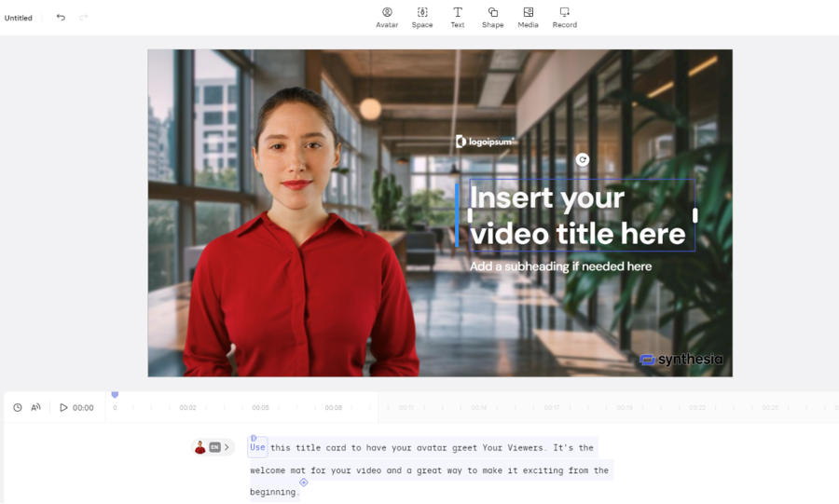This screenshot has height=504, width=839.
Task: Jump to 00:08 on the timeline
Action: point(334,407)
